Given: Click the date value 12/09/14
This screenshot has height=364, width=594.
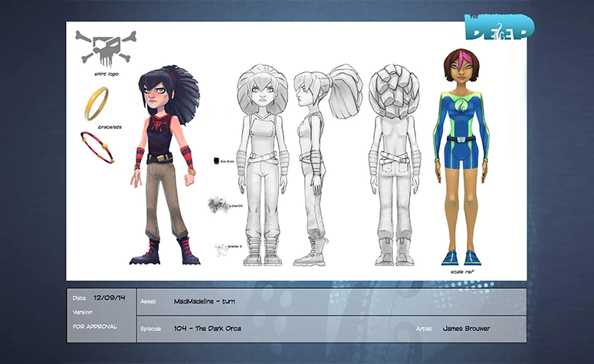Looking at the screenshot, I should pyautogui.click(x=108, y=297).
